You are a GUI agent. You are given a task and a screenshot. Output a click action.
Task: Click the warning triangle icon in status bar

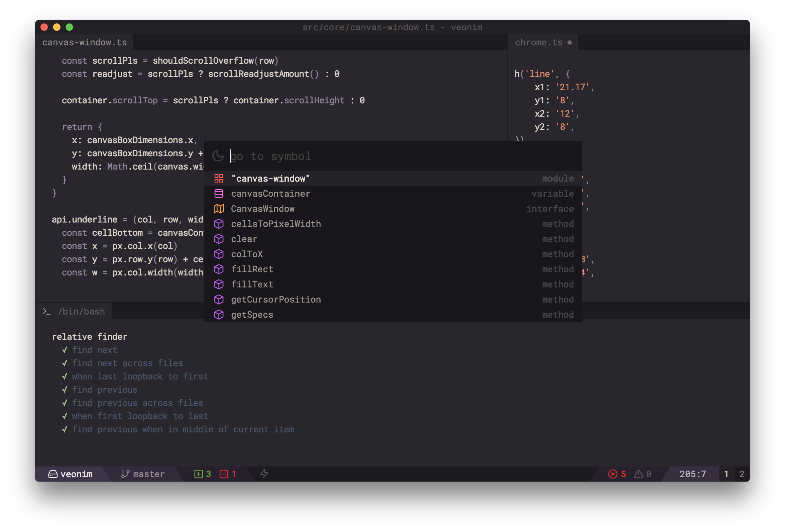pos(638,474)
